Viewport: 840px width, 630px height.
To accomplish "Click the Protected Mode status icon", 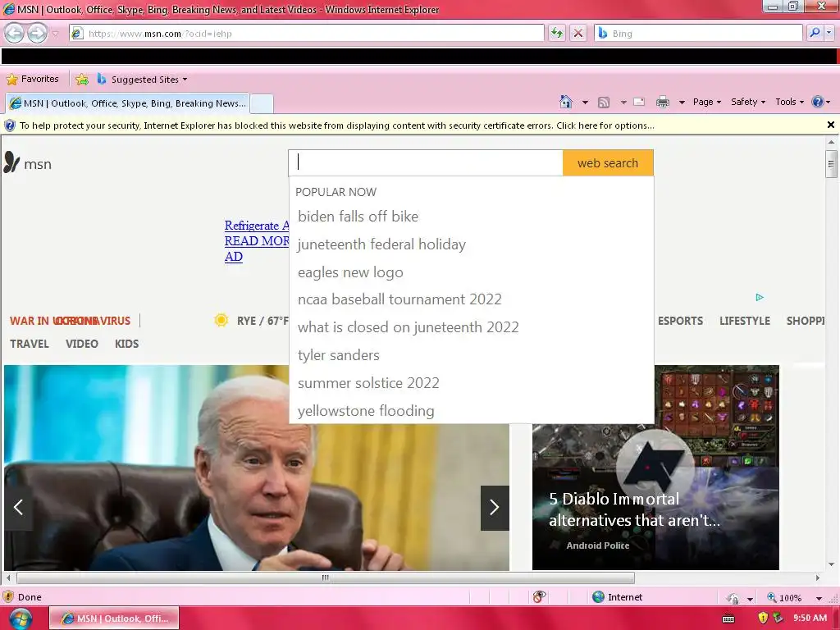I will coord(733,598).
